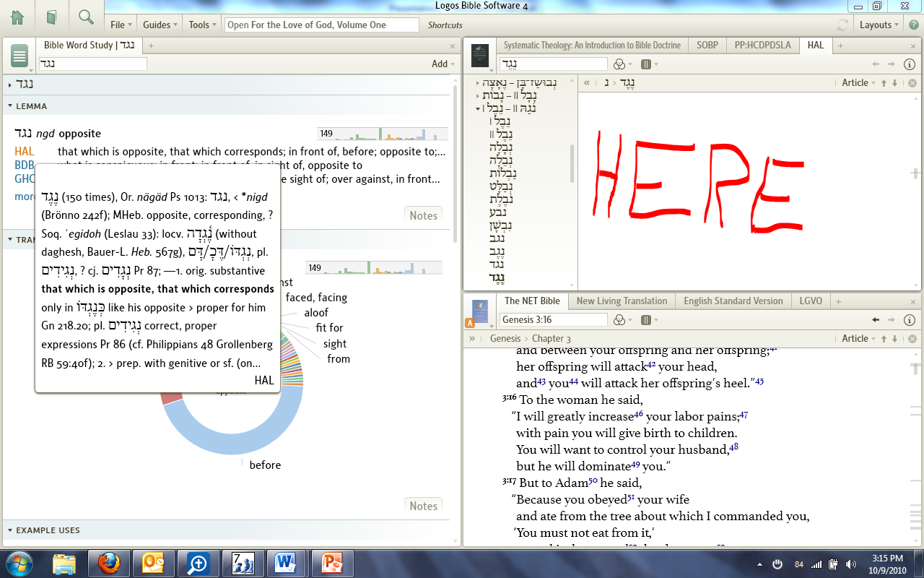924x578 pixels.
Task: Switch to the PP:HCDPDSLA tab
Action: click(762, 46)
